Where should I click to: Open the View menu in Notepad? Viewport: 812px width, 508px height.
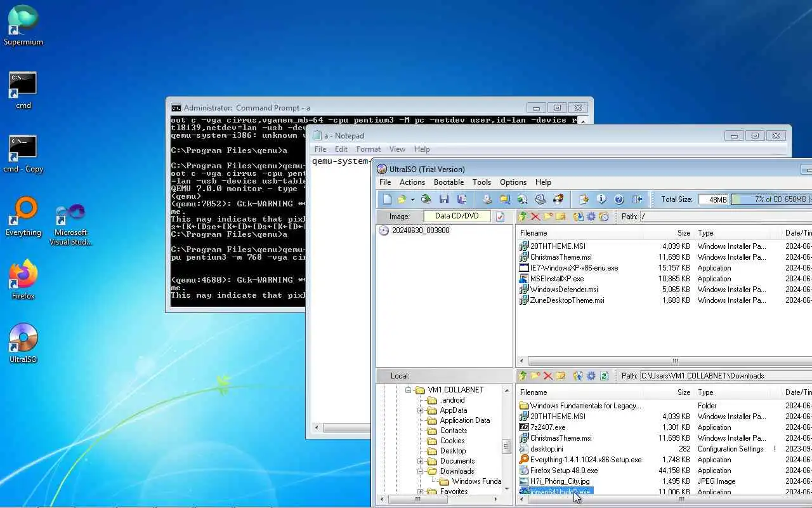pyautogui.click(x=397, y=149)
